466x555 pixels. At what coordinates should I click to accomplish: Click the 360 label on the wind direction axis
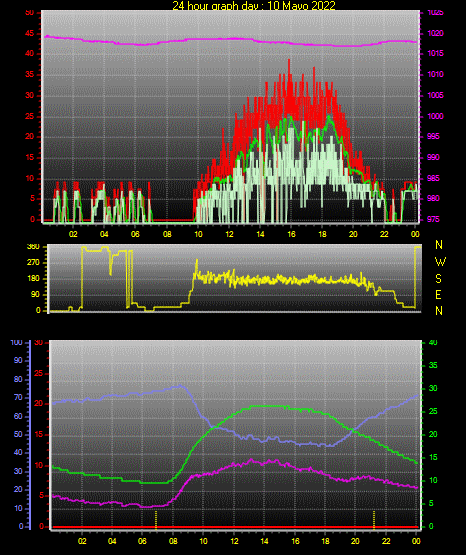pos(33,247)
